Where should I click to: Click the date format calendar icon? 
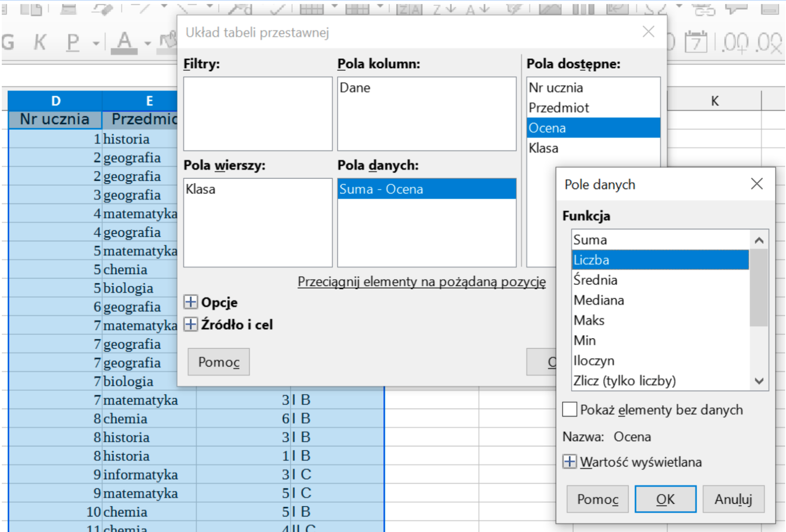696,43
